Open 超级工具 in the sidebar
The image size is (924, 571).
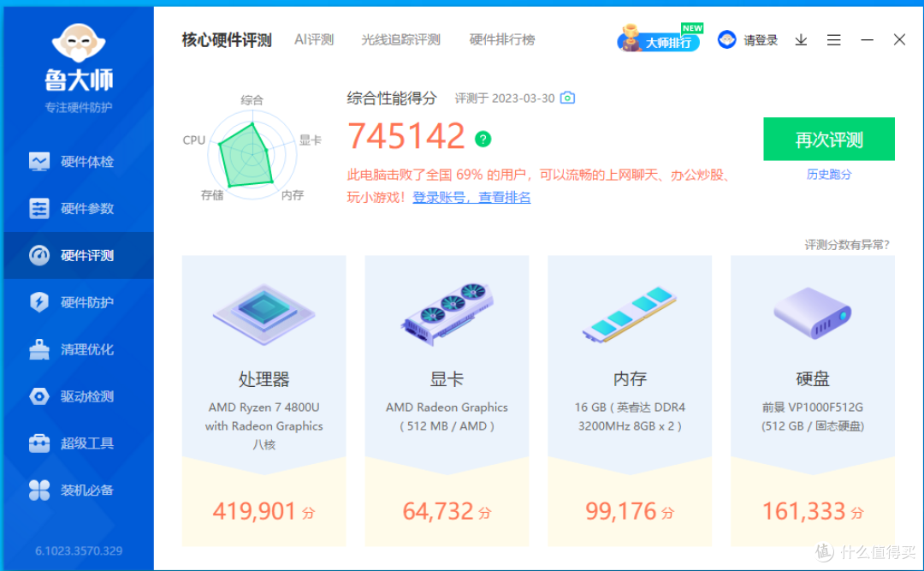coord(79,443)
